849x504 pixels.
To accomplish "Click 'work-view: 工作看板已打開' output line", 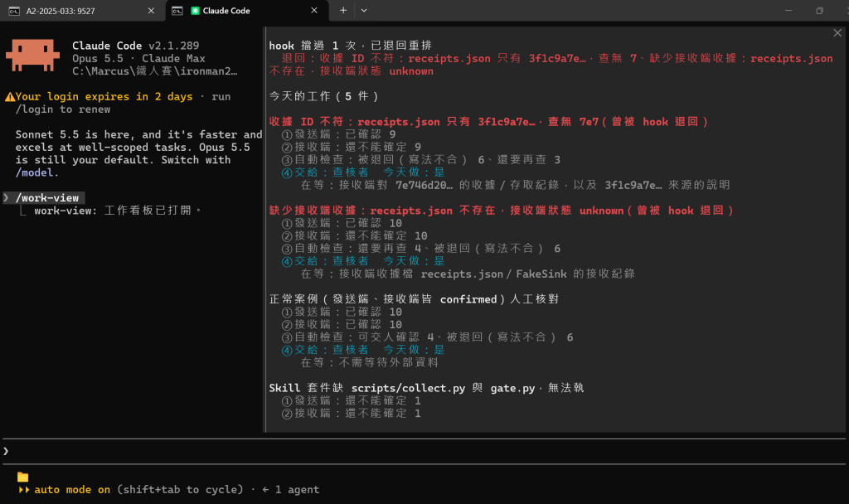I will tap(118, 211).
